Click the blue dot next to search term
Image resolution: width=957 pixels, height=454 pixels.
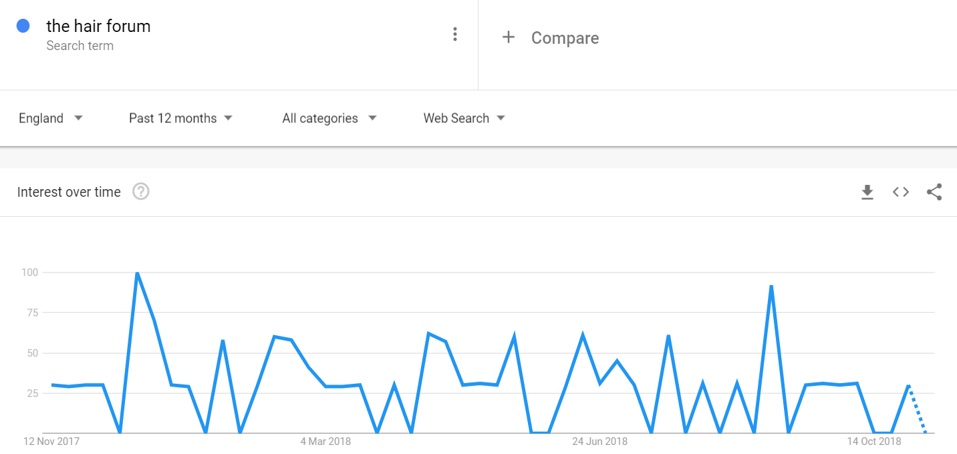(x=23, y=26)
